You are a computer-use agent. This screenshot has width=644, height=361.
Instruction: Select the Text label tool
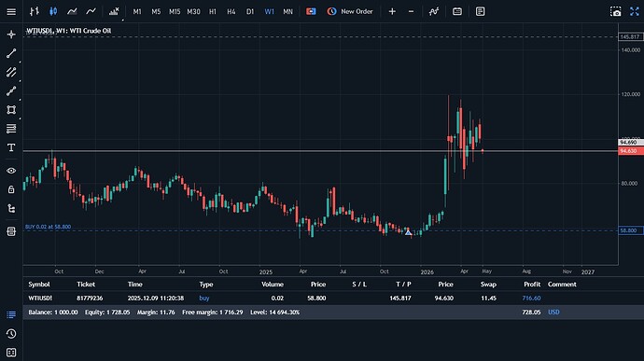(11, 147)
